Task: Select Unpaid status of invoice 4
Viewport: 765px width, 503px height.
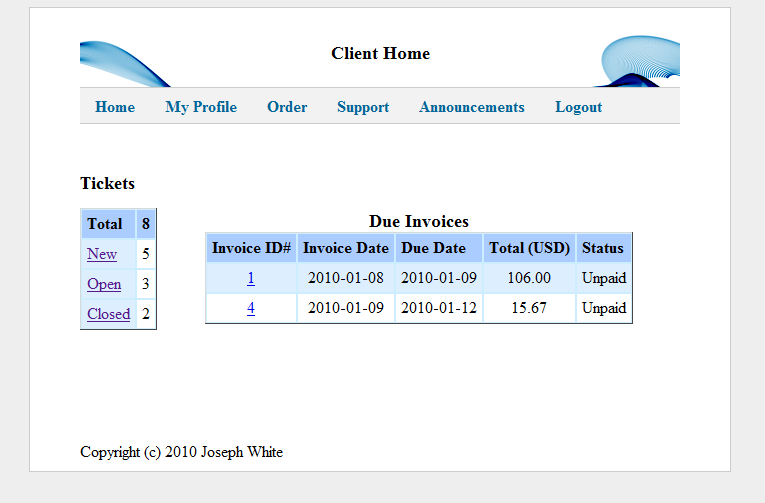Action: click(x=604, y=308)
